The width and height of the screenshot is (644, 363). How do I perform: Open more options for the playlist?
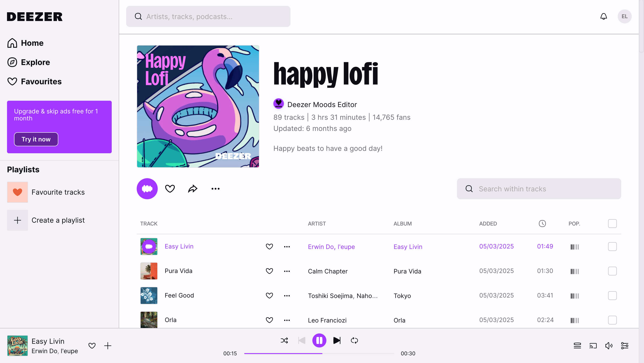click(x=215, y=188)
